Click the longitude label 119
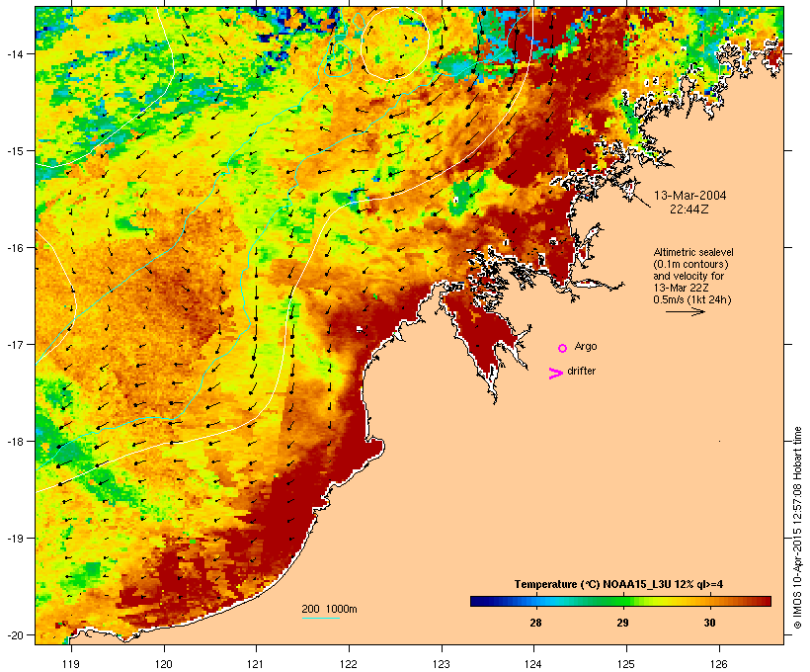The height and width of the screenshot is (672, 810). (x=71, y=664)
